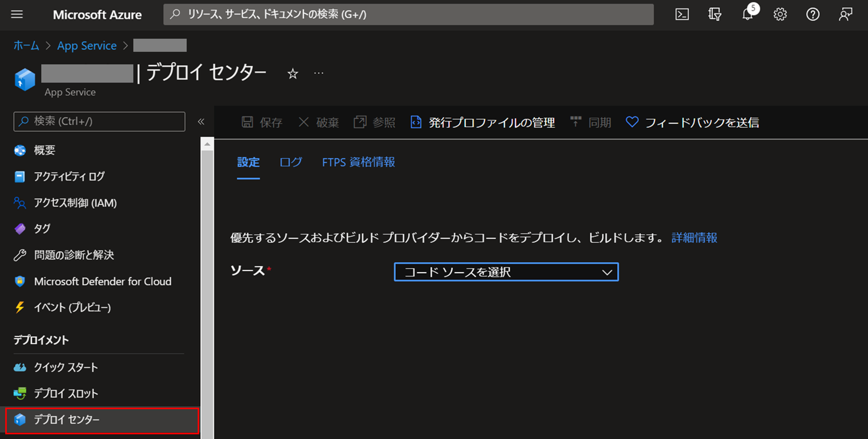This screenshot has height=439, width=868.
Task: Open more options ellipsis near title
Action: (x=319, y=73)
